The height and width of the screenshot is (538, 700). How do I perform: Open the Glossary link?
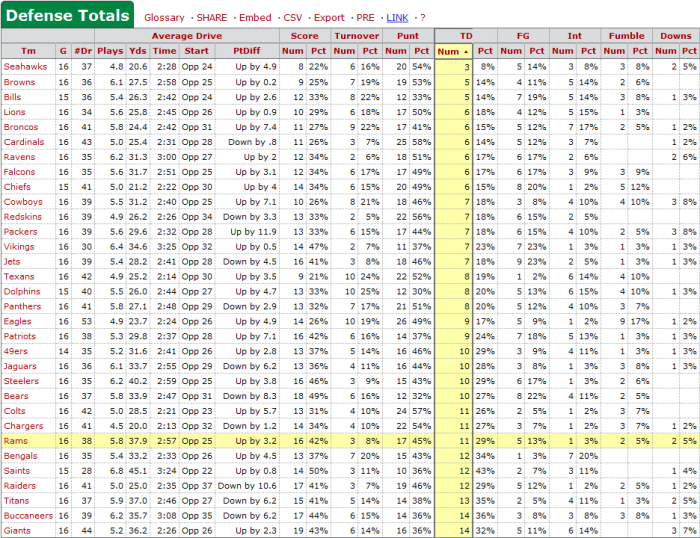[x=164, y=18]
